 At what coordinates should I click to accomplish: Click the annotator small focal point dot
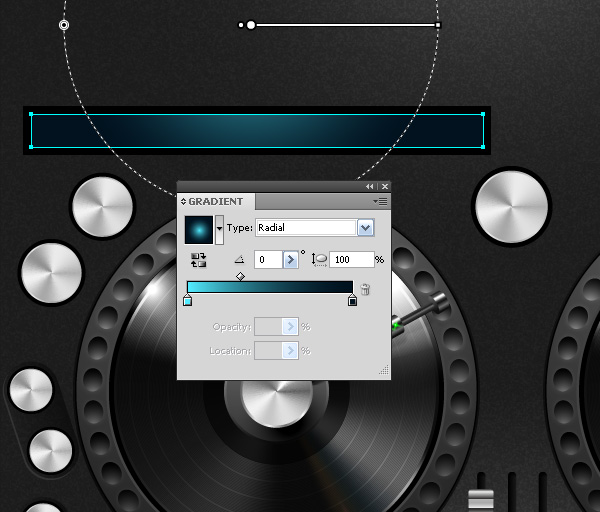coord(241,25)
